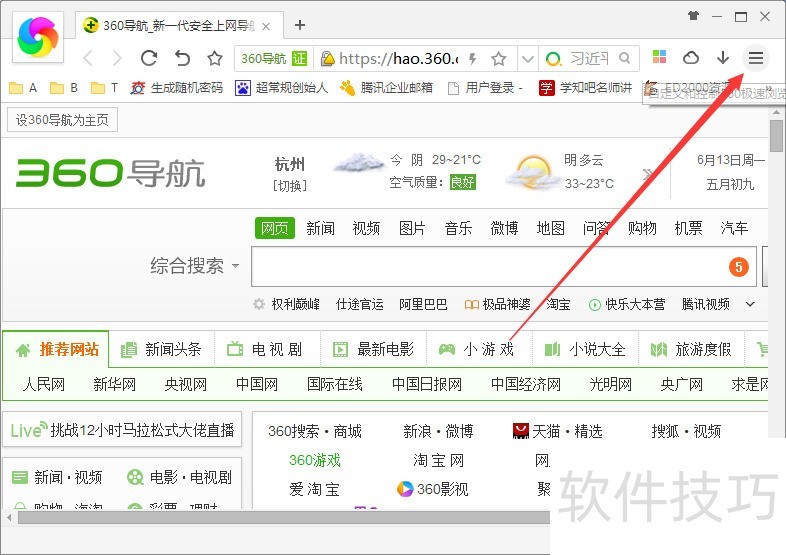Go forward with the right arrow
This screenshot has height=555, width=786.
click(117, 59)
